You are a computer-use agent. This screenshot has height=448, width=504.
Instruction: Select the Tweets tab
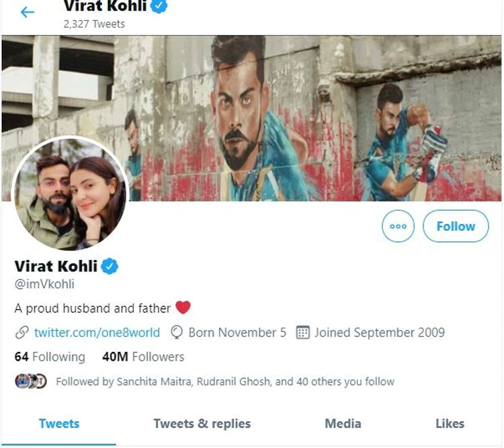click(x=59, y=423)
